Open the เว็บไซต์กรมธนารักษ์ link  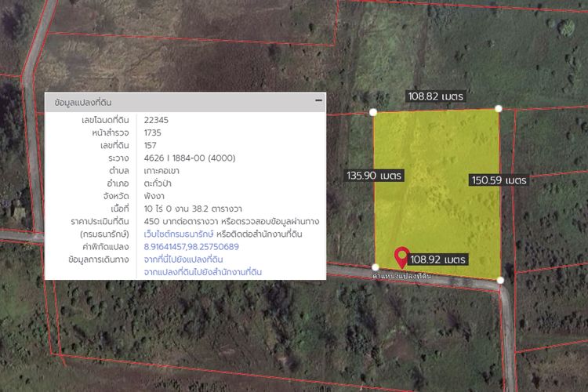pyautogui.click(x=179, y=234)
